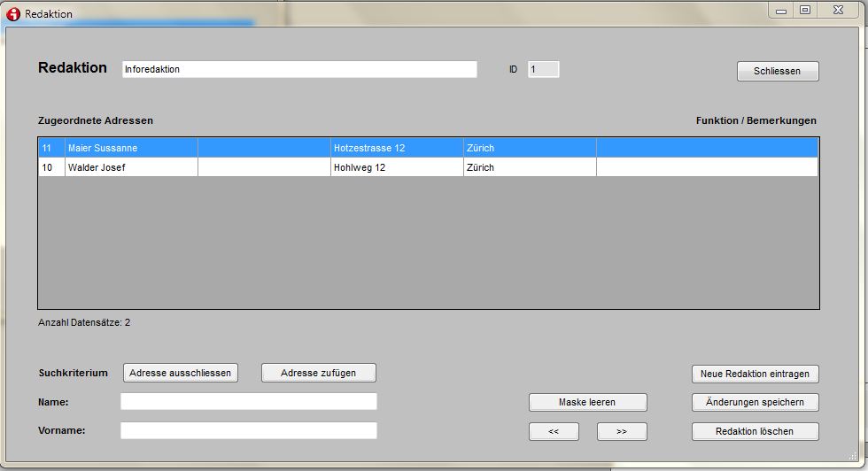Clear the form with Maske leeren
This screenshot has width=868, height=471.
[x=587, y=402]
